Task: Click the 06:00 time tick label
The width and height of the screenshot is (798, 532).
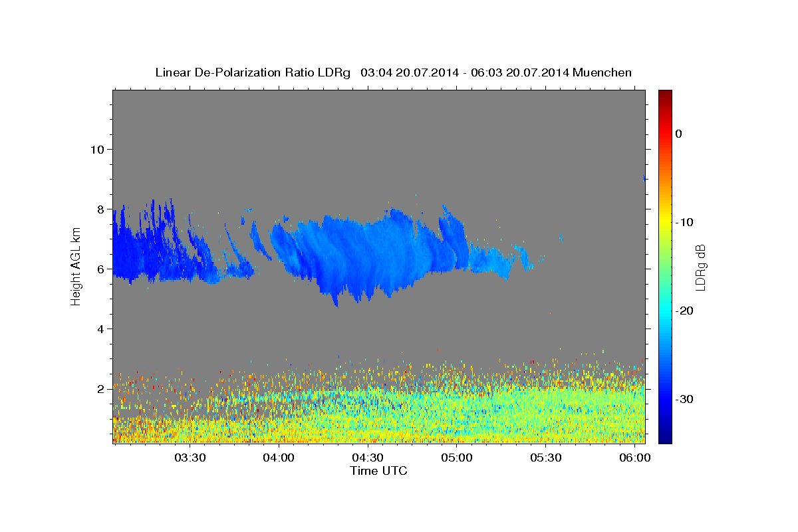Action: click(x=635, y=458)
